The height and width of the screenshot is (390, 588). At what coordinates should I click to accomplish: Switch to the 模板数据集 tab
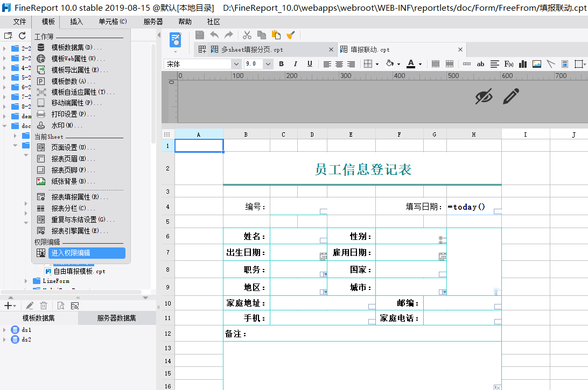39,318
